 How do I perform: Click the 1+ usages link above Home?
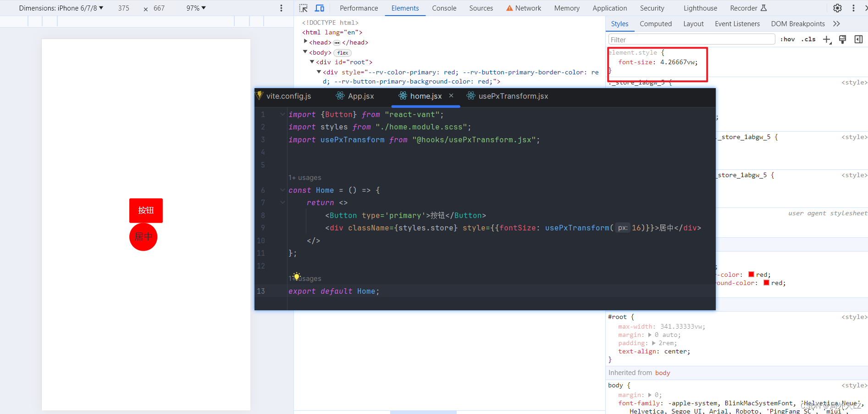305,178
